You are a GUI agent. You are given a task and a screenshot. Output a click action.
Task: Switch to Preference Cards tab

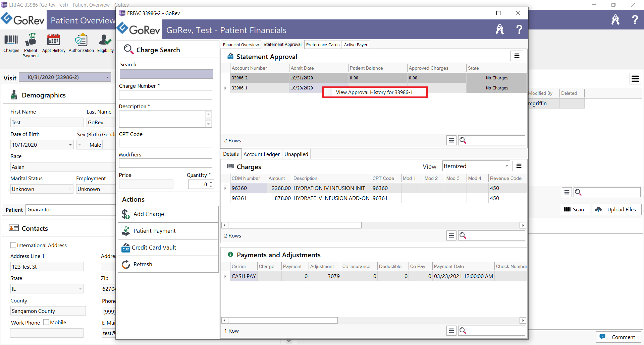[x=323, y=45]
